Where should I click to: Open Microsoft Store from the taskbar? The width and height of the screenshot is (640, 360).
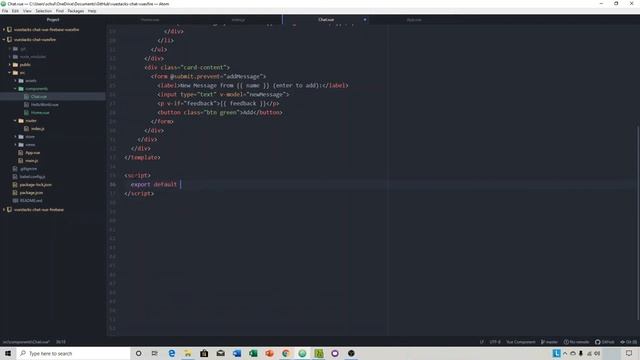pos(204,353)
